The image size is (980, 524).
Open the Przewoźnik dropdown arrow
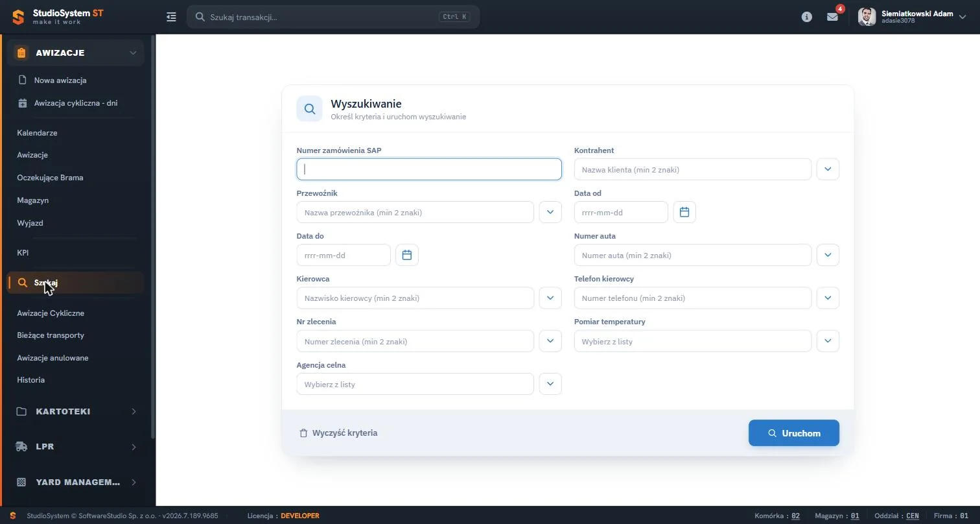pos(550,212)
